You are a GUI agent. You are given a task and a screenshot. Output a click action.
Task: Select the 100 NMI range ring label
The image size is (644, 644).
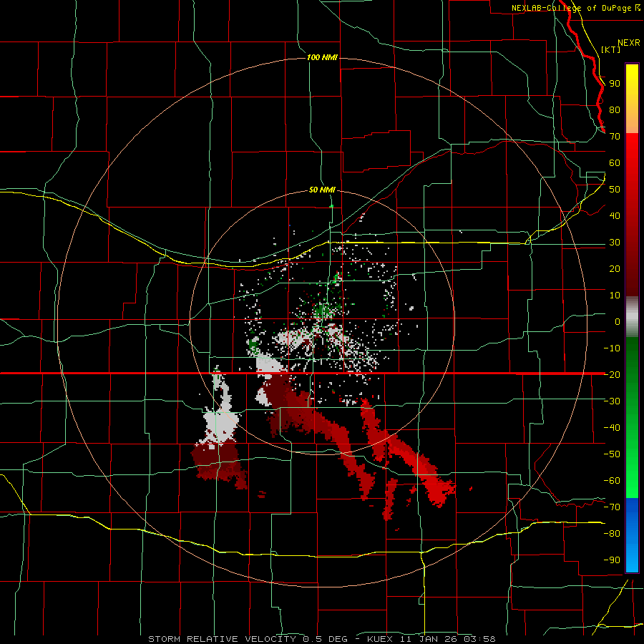pos(322,57)
